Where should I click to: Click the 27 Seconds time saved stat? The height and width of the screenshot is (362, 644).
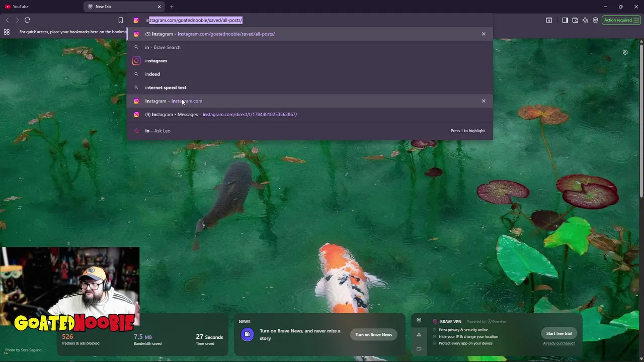[209, 339]
